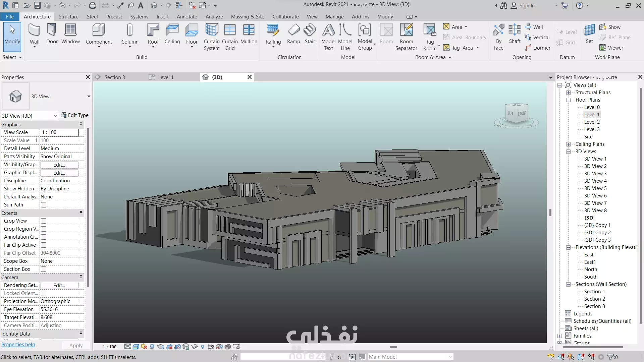Switch to the Annotate ribbon tab
Viewport: 644px width, 362px height.
point(187,16)
